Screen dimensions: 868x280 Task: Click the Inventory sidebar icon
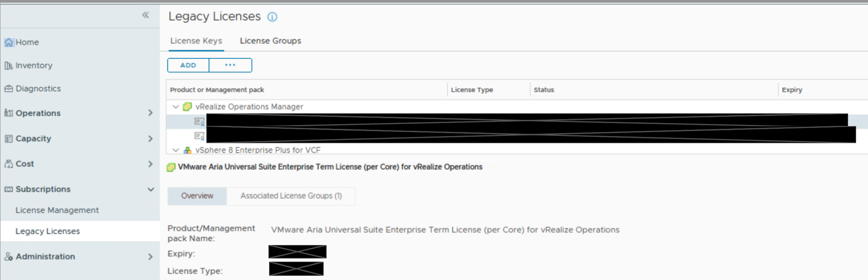pos(8,65)
